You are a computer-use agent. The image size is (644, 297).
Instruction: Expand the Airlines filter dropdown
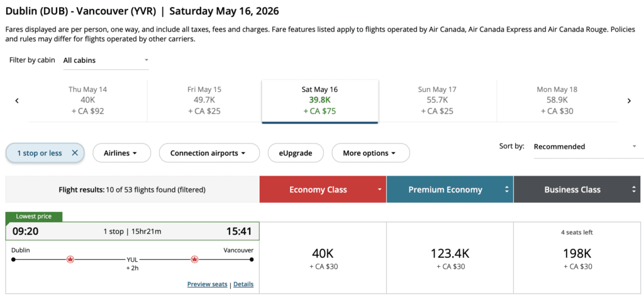(122, 153)
